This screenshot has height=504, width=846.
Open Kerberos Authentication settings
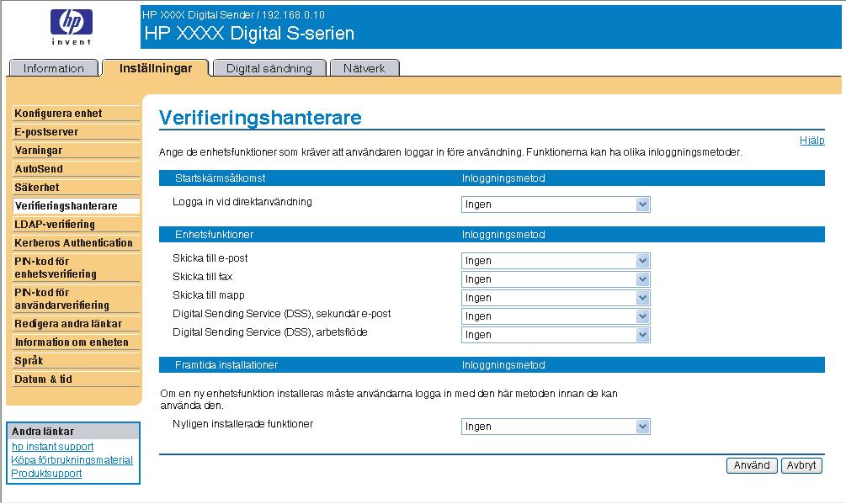point(76,242)
